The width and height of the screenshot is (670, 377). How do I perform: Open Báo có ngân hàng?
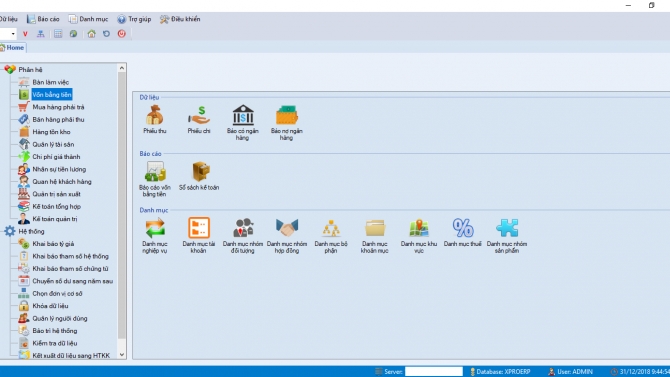click(x=243, y=123)
